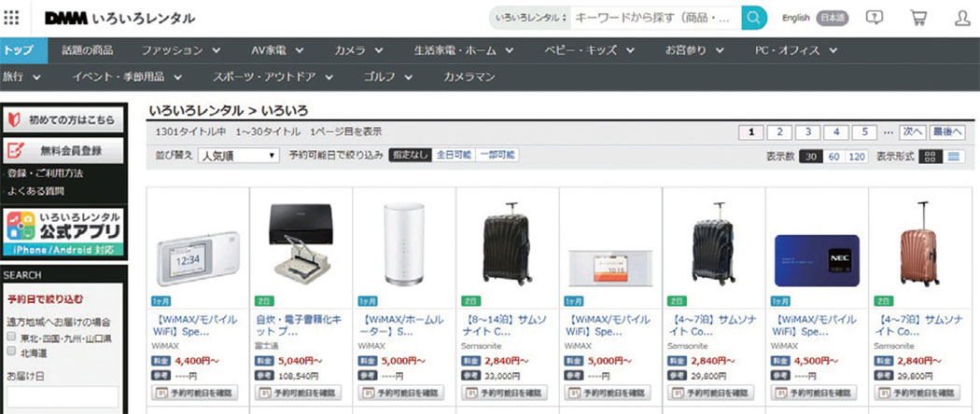This screenshot has height=414, width=980.
Task: Open the 人気順 sort dropdown
Action: click(x=239, y=156)
